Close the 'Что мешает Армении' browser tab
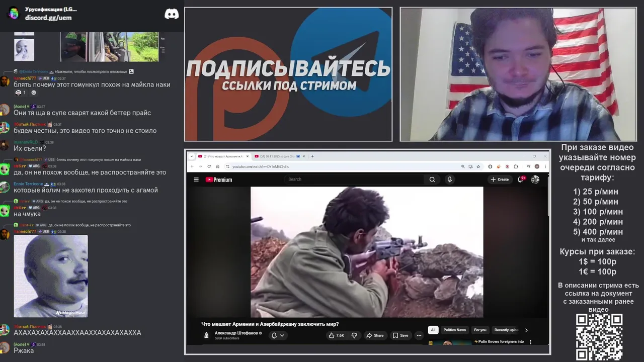Viewport: 644px width, 362px height. click(247, 156)
